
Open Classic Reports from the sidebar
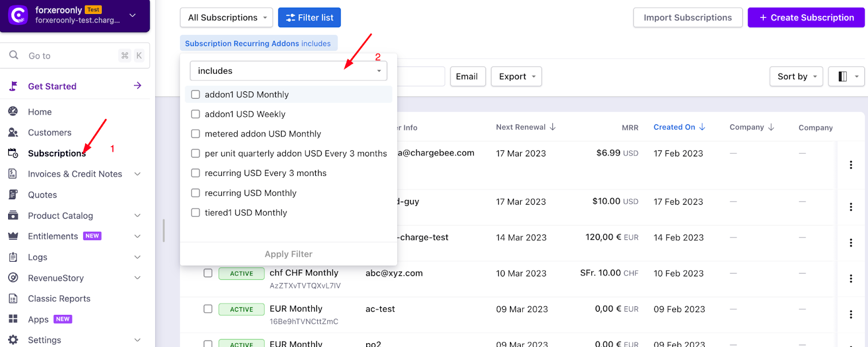click(x=59, y=299)
